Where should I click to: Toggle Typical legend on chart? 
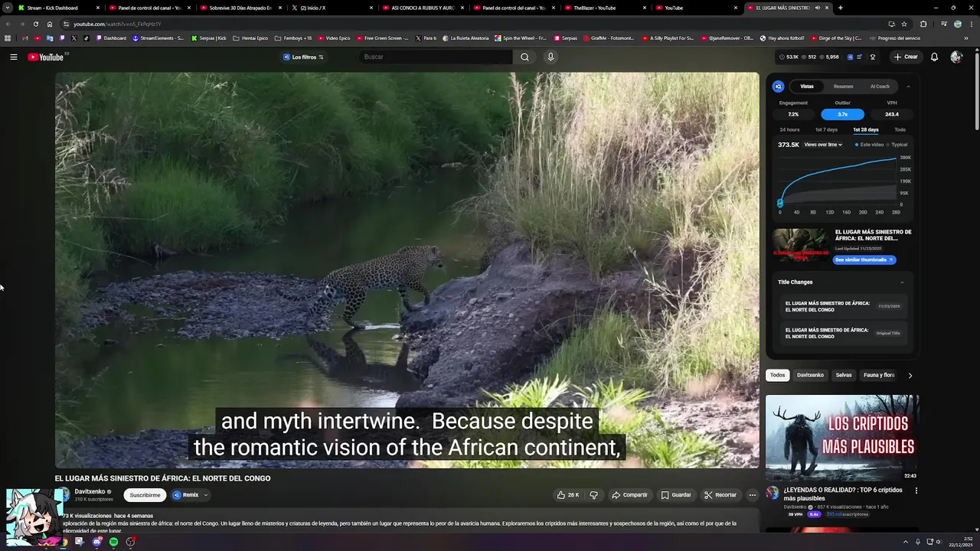tap(897, 145)
